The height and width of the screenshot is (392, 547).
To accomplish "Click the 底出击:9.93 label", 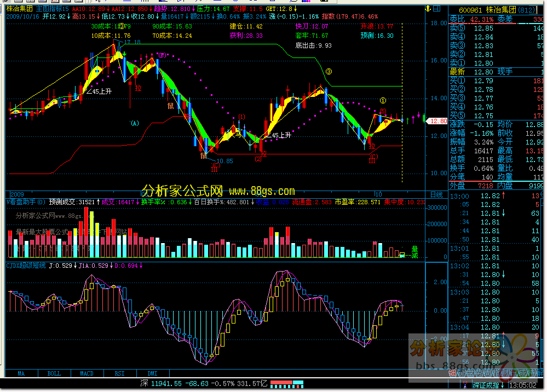I will (x=313, y=45).
